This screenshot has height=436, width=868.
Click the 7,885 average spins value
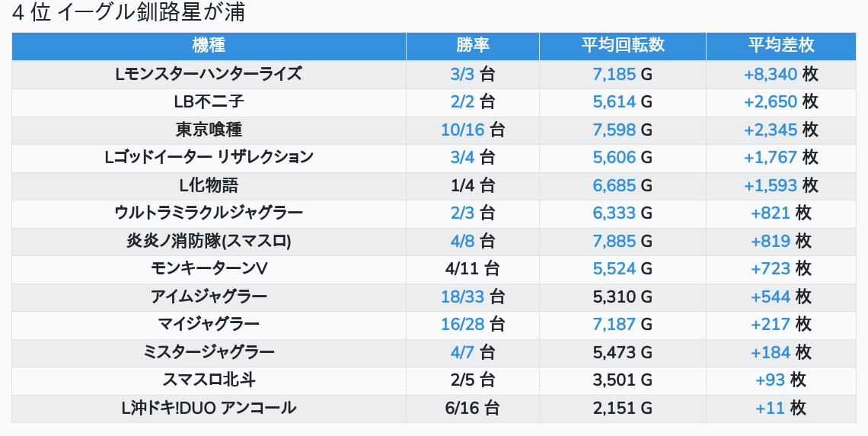tap(614, 241)
